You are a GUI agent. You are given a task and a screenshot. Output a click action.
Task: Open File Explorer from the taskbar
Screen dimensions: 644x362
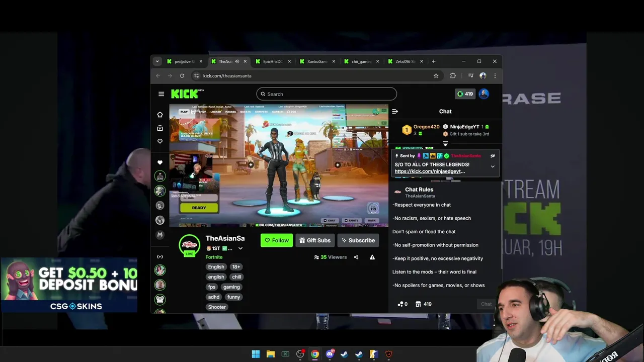point(271,354)
